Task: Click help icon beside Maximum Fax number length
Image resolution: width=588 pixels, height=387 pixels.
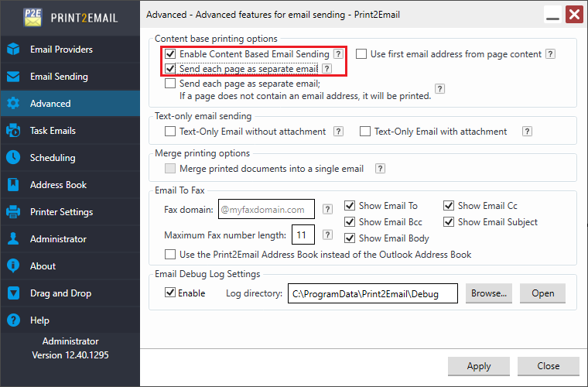Action: (x=327, y=235)
